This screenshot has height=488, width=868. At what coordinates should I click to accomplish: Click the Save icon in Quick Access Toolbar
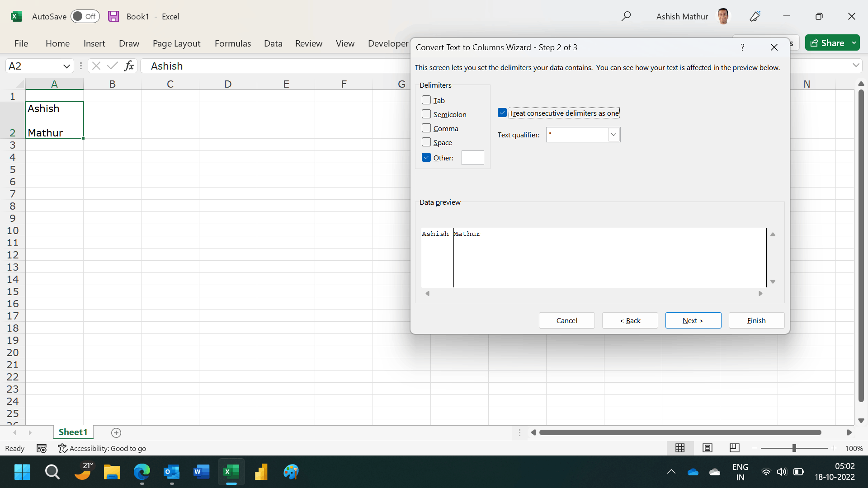(x=113, y=16)
